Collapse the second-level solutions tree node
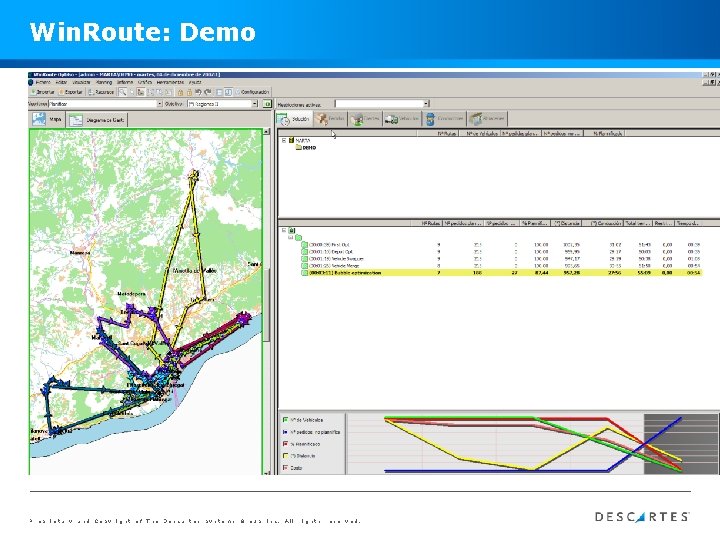 pyautogui.click(x=290, y=238)
